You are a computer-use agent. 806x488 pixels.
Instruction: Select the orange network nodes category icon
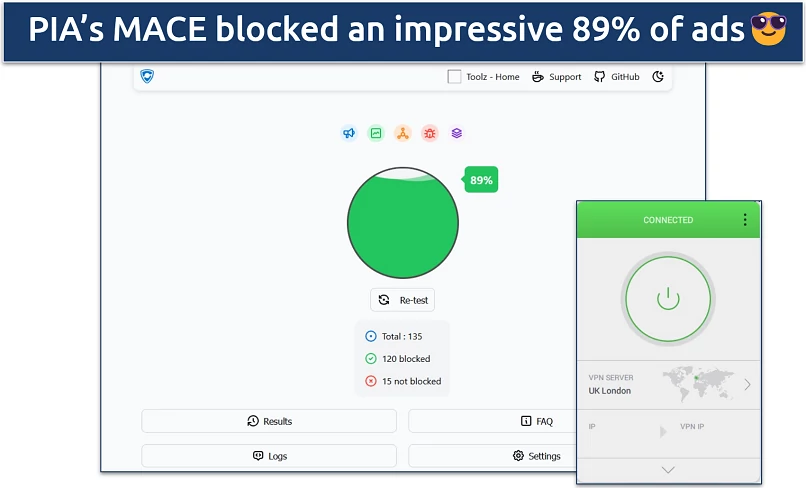point(403,133)
